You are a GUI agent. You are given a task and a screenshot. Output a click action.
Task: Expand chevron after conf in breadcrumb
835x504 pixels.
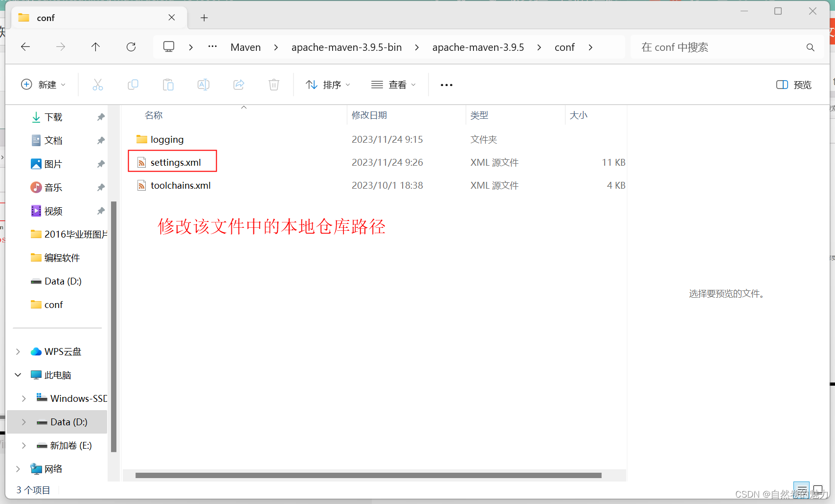pos(590,47)
